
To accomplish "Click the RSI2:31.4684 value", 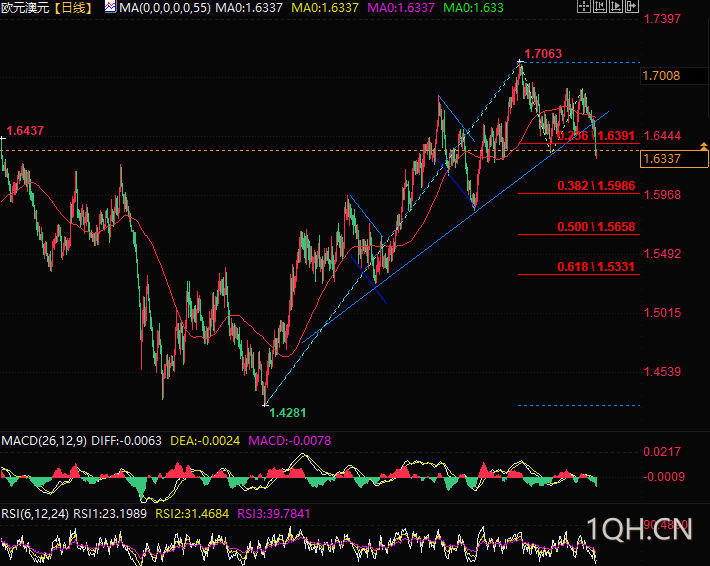I will point(192,514).
